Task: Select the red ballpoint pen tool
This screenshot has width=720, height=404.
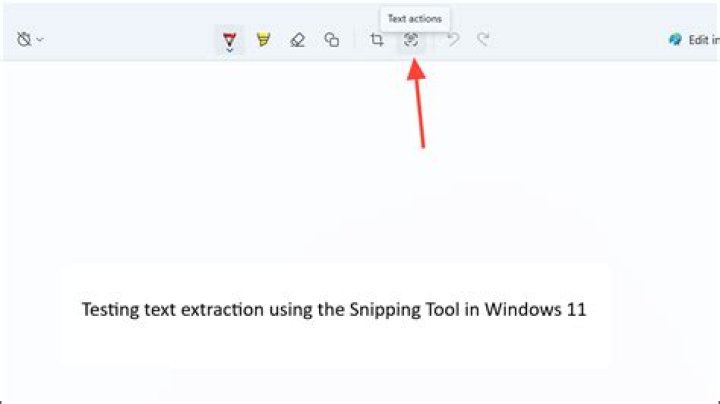Action: click(x=230, y=39)
